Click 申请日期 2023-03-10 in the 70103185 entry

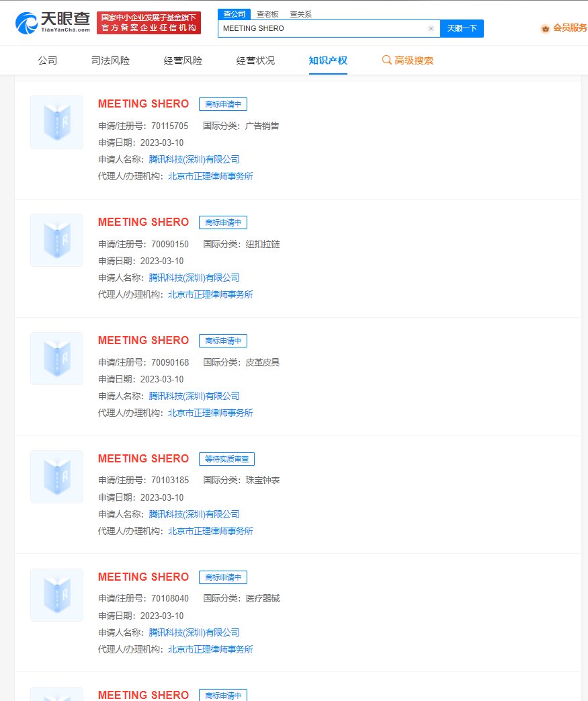[141, 497]
